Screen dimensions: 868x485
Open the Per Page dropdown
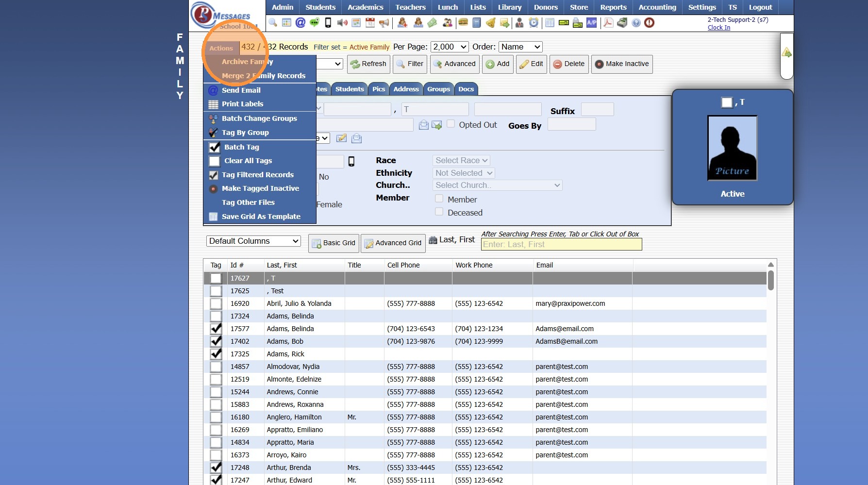point(450,47)
